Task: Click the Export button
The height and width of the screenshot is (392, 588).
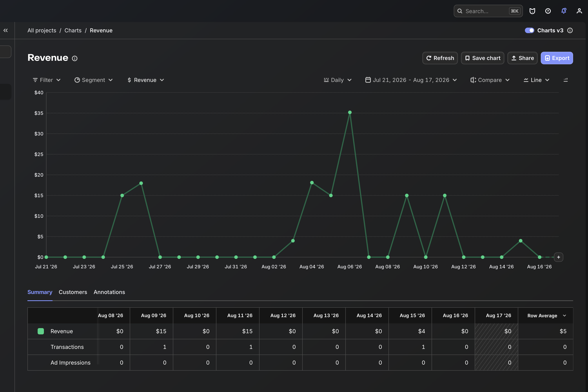Action: [x=557, y=58]
